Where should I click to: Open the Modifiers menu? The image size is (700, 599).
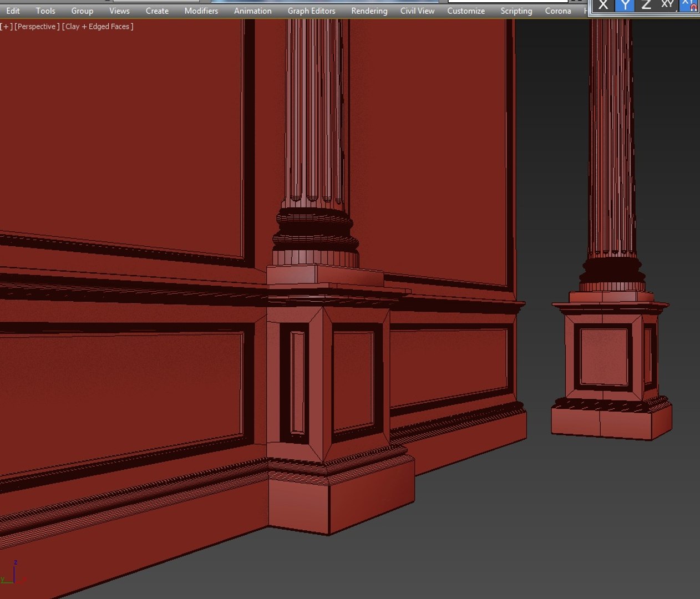pos(201,11)
